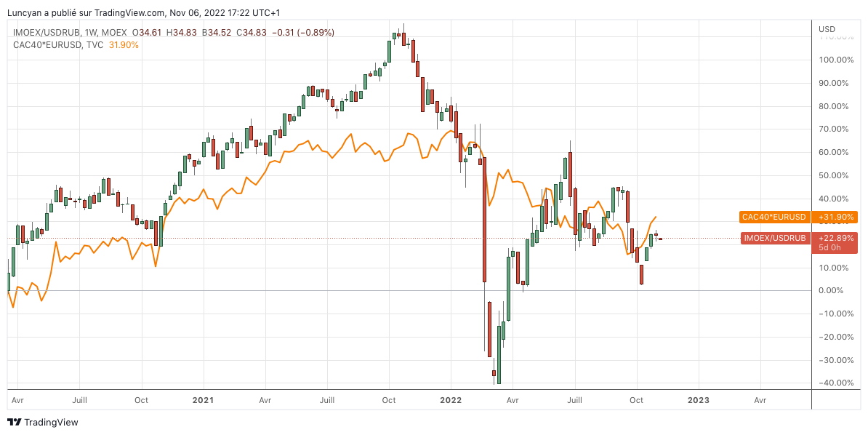Image resolution: width=868 pixels, height=435 pixels.
Task: Click the +31.90% price label
Action: [835, 217]
